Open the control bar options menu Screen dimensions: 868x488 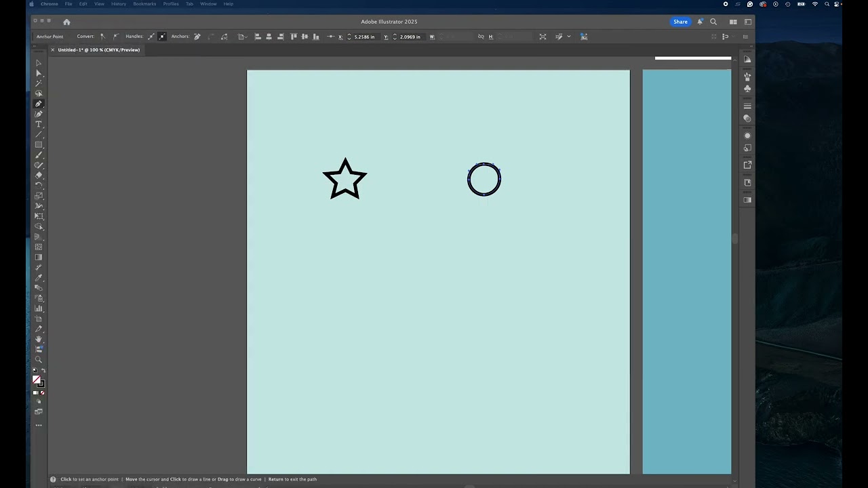click(747, 37)
